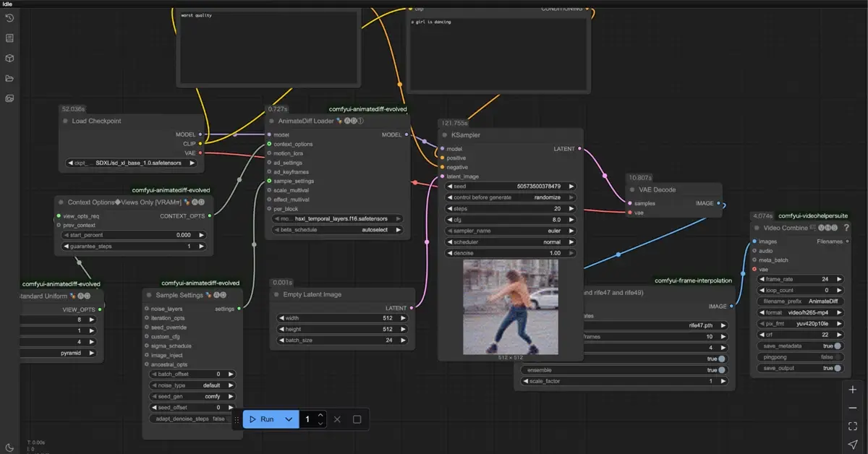Viewport: 868px width, 454px height.
Task: Toggle dark mode moon icon
Action: pyautogui.click(x=9, y=447)
